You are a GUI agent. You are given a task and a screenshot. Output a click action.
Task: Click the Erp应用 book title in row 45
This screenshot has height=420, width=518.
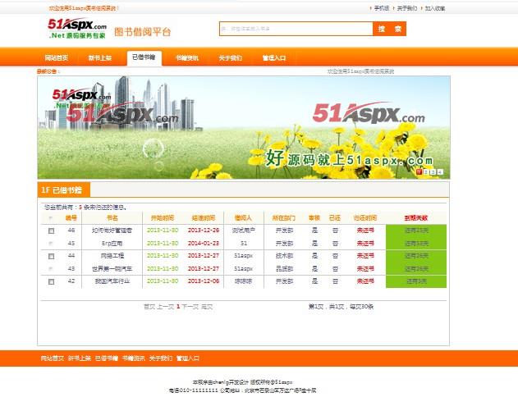[x=112, y=244]
